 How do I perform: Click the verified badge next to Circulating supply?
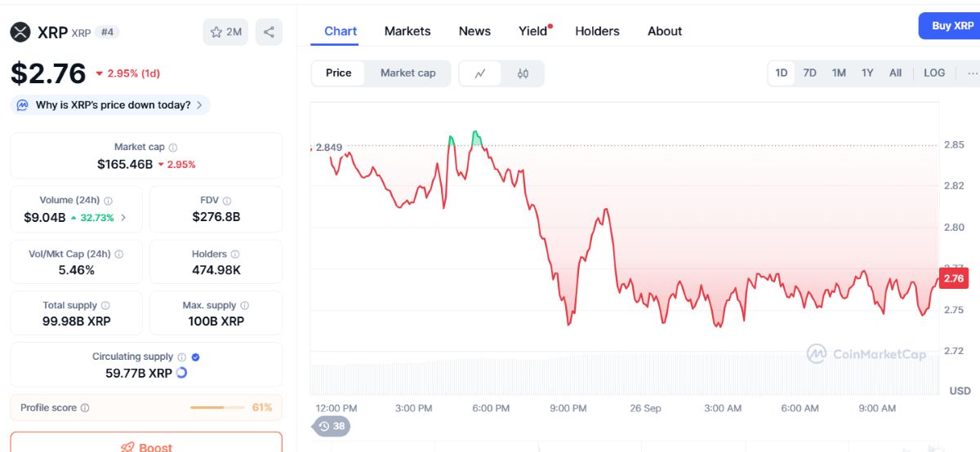coord(196,357)
